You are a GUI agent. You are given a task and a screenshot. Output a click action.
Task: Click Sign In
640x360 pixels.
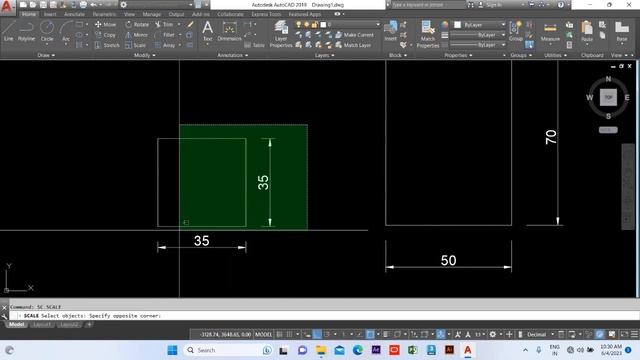click(x=490, y=5)
